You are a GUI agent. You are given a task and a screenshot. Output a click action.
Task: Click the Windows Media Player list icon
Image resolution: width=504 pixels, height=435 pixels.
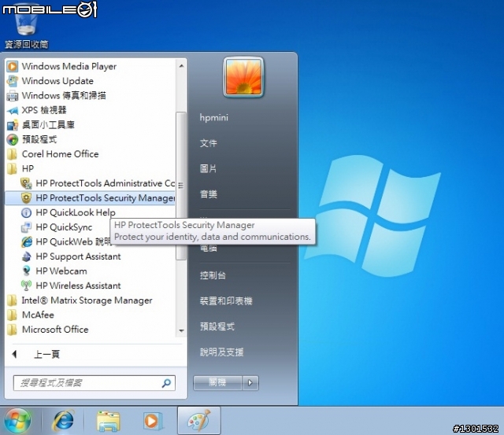pos(13,66)
